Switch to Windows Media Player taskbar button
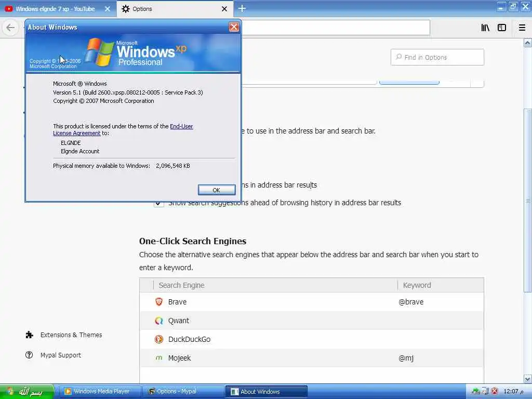The width and height of the screenshot is (532, 399). [100, 392]
